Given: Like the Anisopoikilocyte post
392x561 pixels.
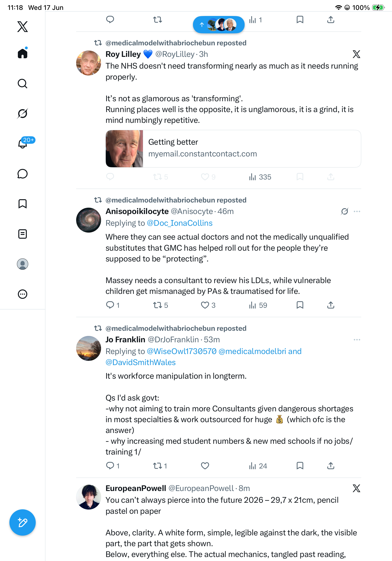Looking at the screenshot, I should pos(208,305).
